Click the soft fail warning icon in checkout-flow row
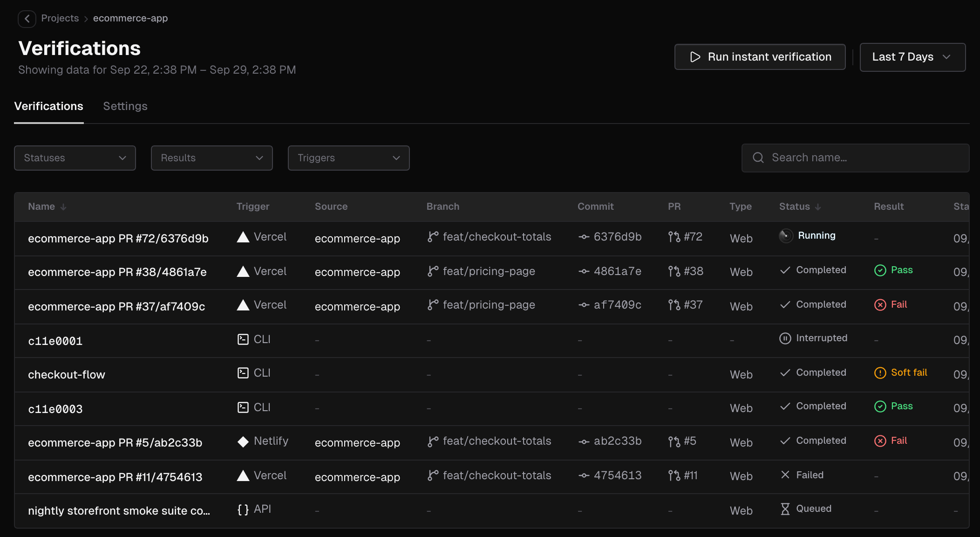Screen dimensions: 980x537 tap(880, 373)
